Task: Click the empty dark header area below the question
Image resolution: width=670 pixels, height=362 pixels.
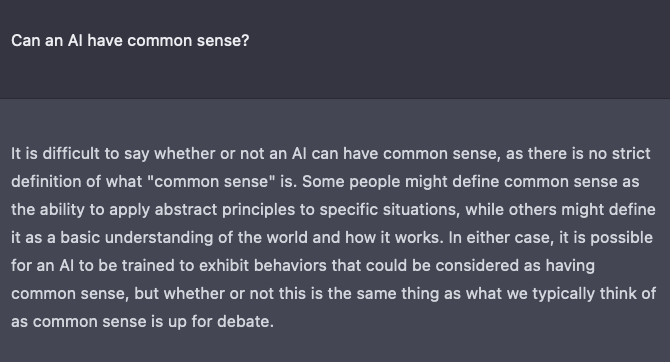Action: click(x=335, y=75)
